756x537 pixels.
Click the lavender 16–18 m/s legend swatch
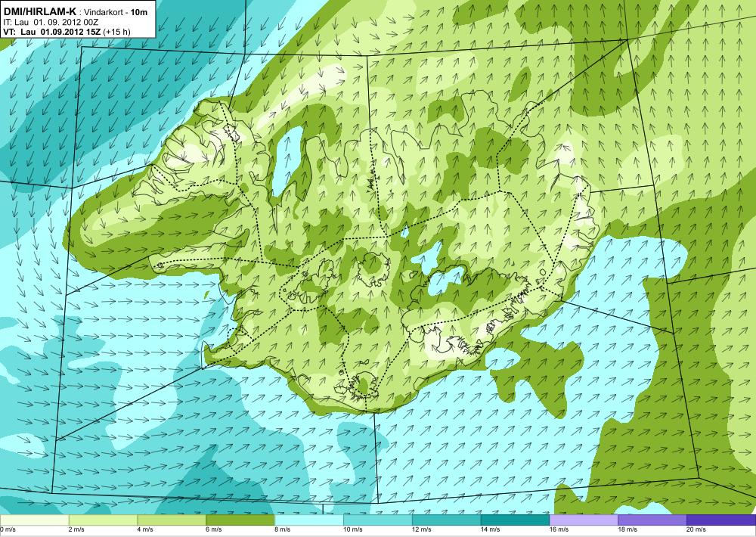[x=584, y=520]
